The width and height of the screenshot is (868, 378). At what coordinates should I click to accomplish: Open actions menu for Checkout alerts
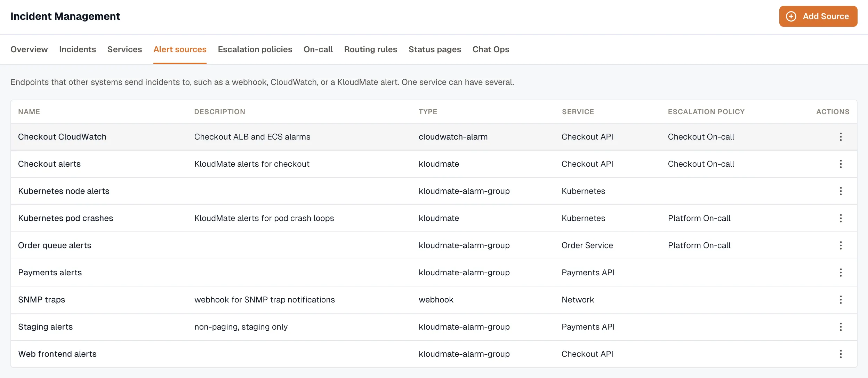[841, 164]
